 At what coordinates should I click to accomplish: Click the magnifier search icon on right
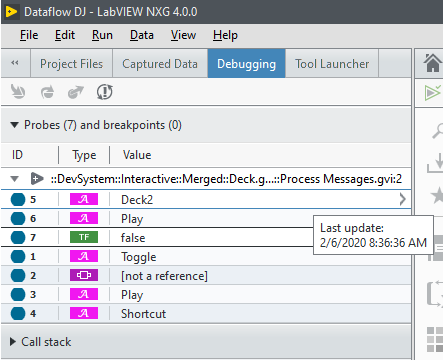point(437,130)
